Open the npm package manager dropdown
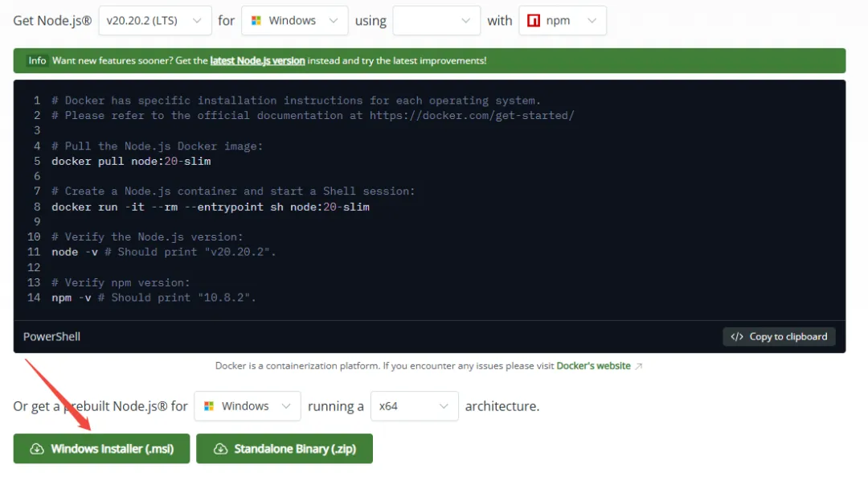This screenshot has width=868, height=477. point(563,20)
